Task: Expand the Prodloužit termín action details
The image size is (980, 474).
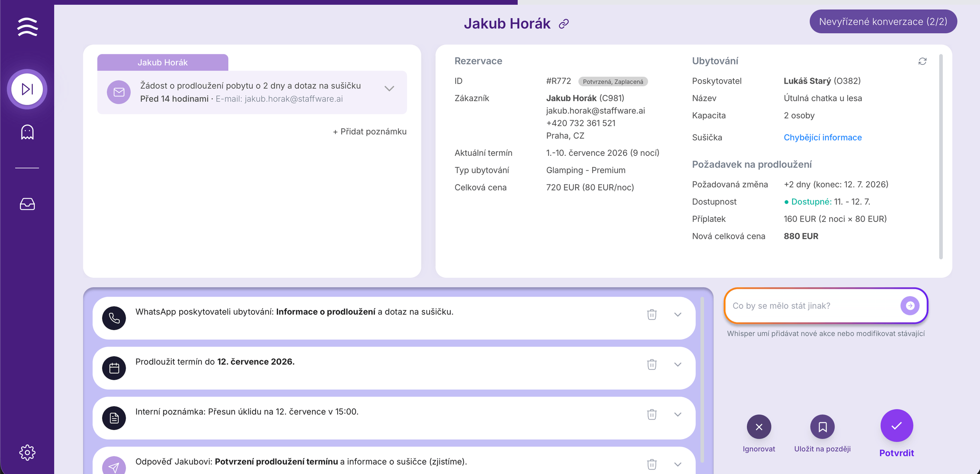Action: pyautogui.click(x=678, y=364)
